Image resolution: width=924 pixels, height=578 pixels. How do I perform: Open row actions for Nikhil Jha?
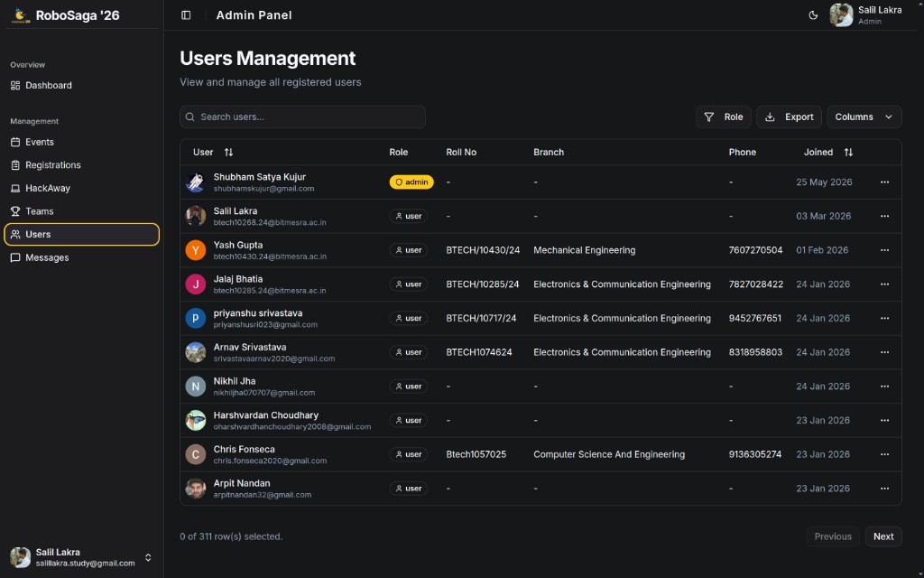click(x=884, y=387)
